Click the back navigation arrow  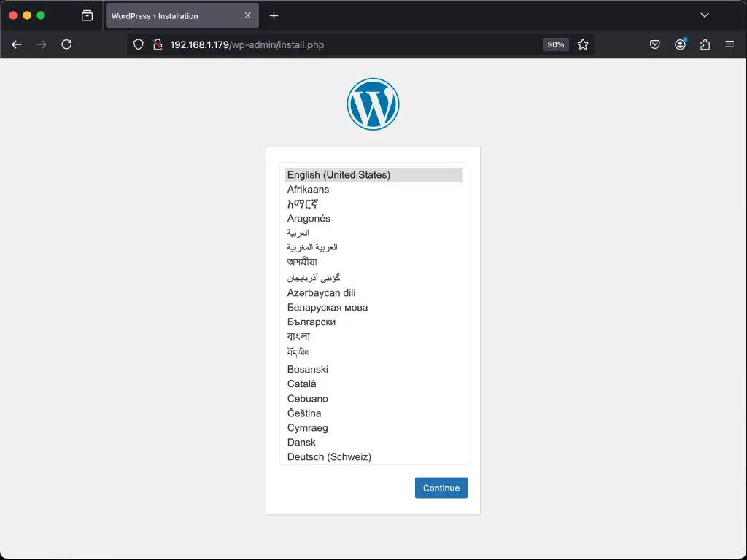(16, 44)
